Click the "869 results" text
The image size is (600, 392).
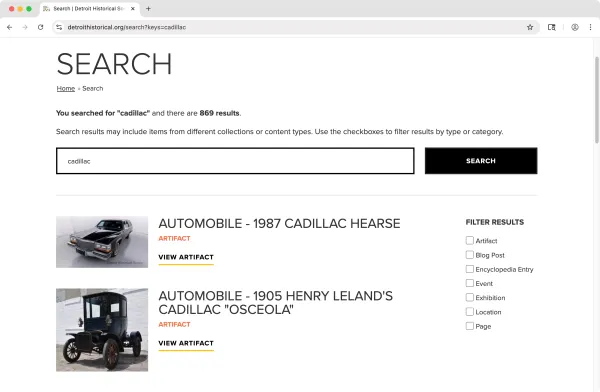click(x=219, y=113)
